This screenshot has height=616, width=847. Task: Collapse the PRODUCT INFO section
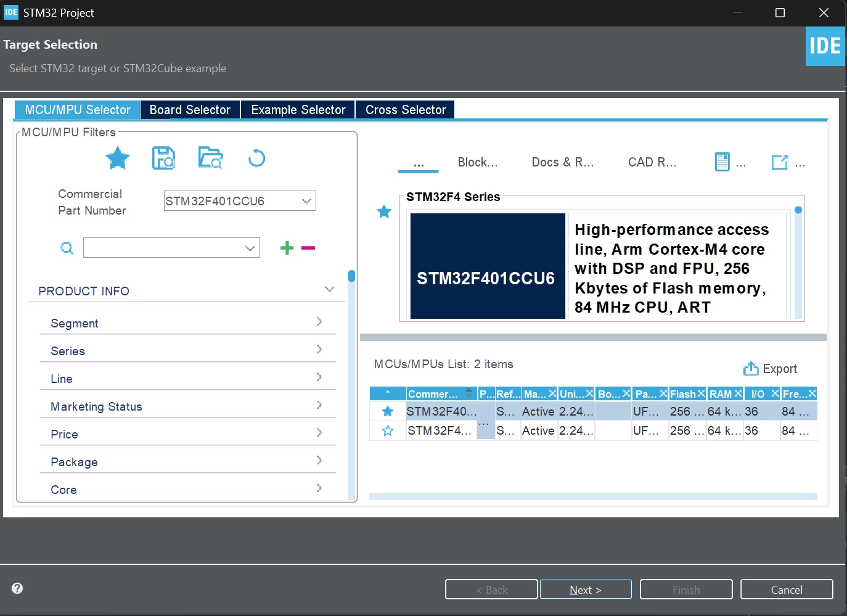(x=329, y=289)
